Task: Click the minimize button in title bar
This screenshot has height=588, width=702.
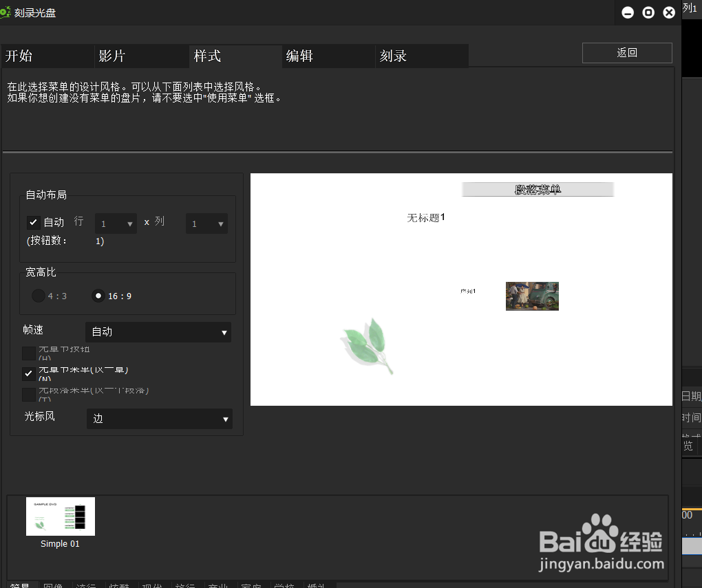Action: point(627,12)
